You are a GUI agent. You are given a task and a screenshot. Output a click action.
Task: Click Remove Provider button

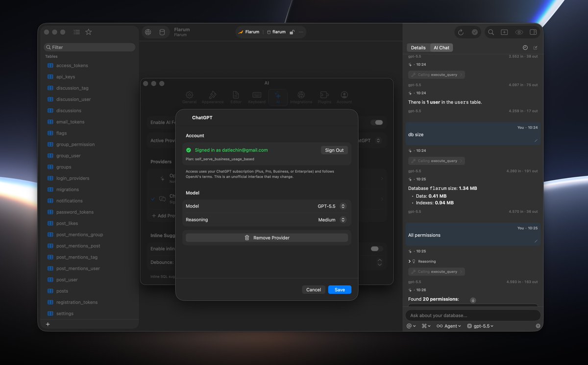pos(267,238)
